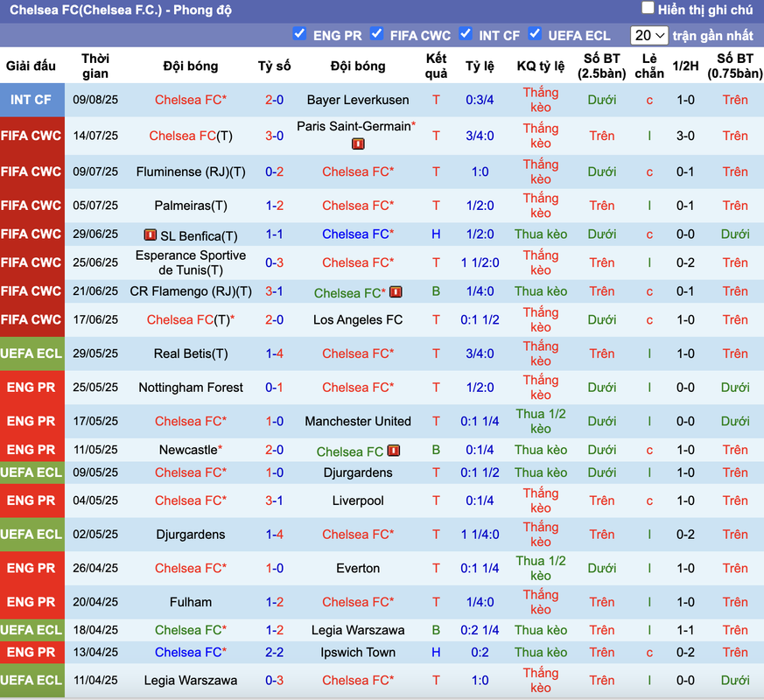The height and width of the screenshot is (700, 764).
Task: Click the Chelsea FC Phong độ title
Action: pyautogui.click(x=121, y=10)
